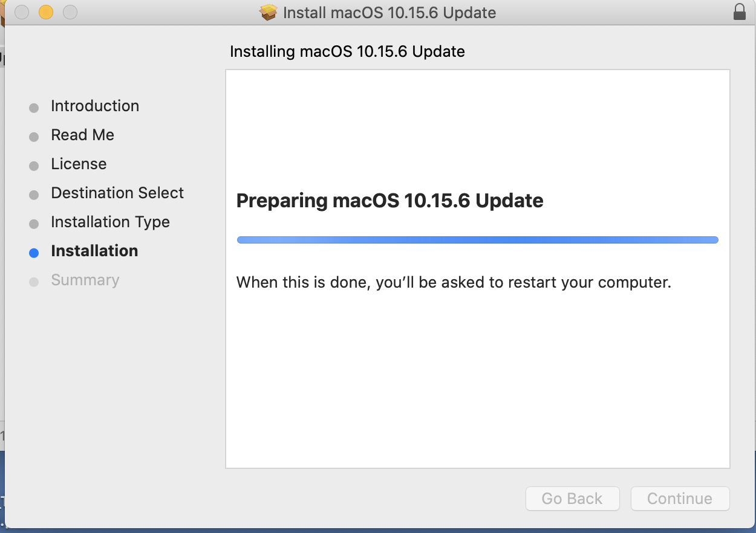Select the Destination Select sidebar entry
This screenshot has height=533, width=756.
[x=117, y=193]
